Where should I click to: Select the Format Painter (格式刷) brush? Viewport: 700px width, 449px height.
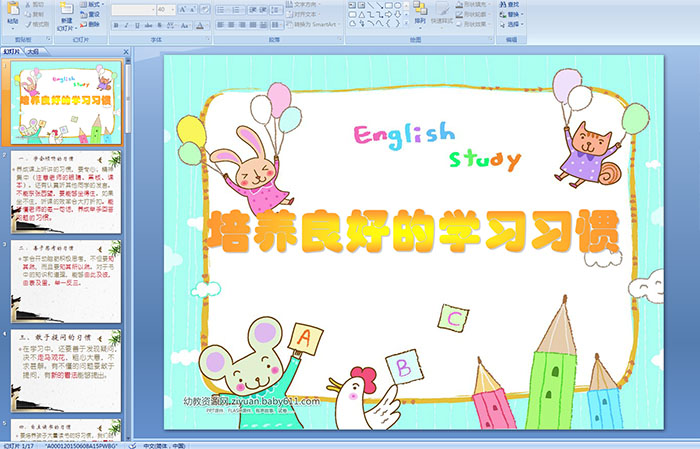click(x=37, y=24)
